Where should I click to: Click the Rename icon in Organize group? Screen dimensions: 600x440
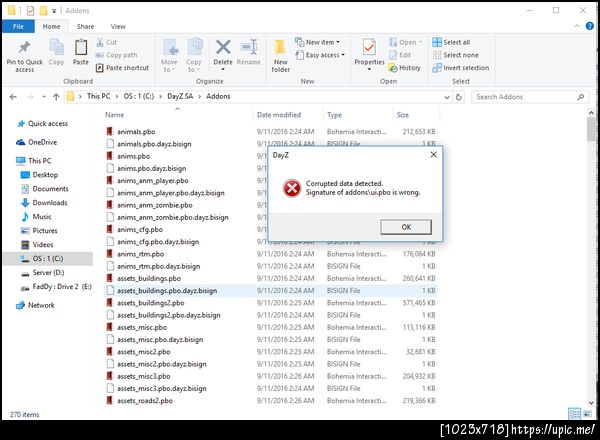[249, 47]
